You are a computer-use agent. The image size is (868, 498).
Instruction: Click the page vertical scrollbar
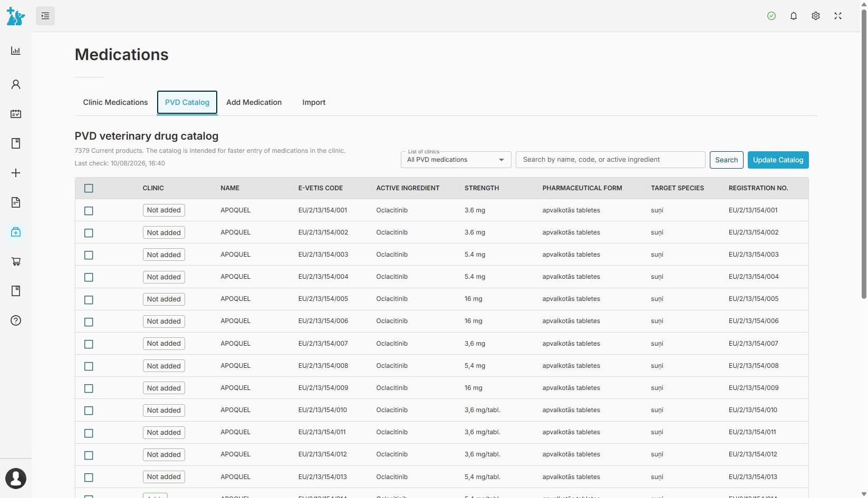pyautogui.click(x=864, y=155)
